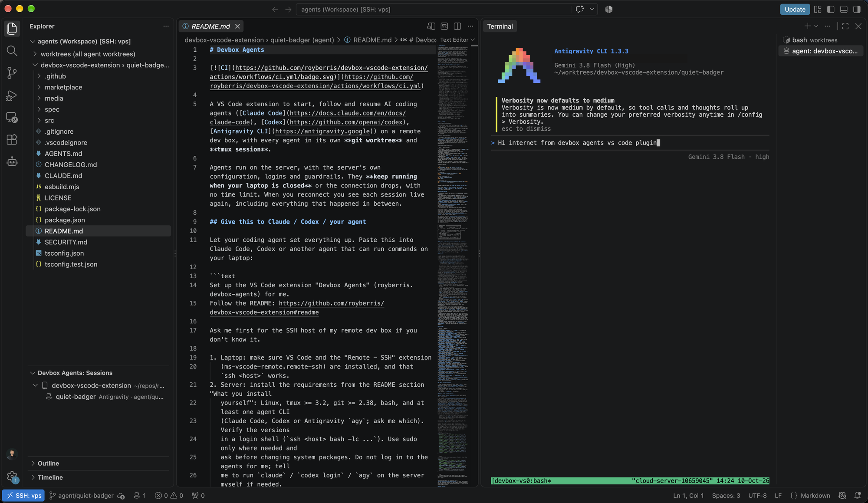Image resolution: width=868 pixels, height=503 pixels.
Task: Open the new terminal launch profile dropdown
Action: [x=816, y=26]
